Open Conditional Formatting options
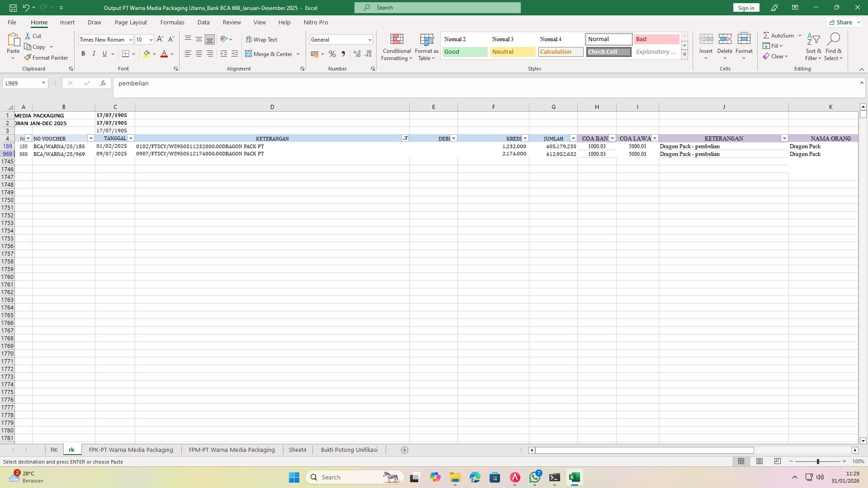This screenshot has height=488, width=868. (x=396, y=47)
